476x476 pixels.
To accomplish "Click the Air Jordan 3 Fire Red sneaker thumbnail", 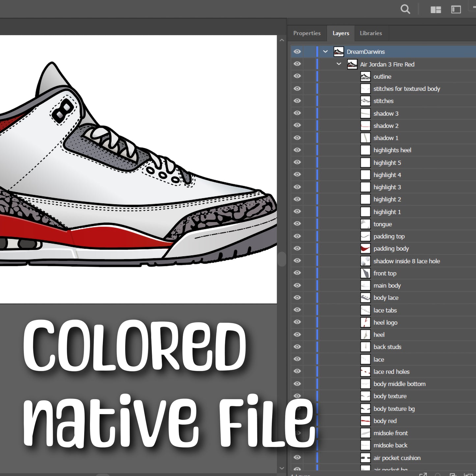I will pos(352,64).
